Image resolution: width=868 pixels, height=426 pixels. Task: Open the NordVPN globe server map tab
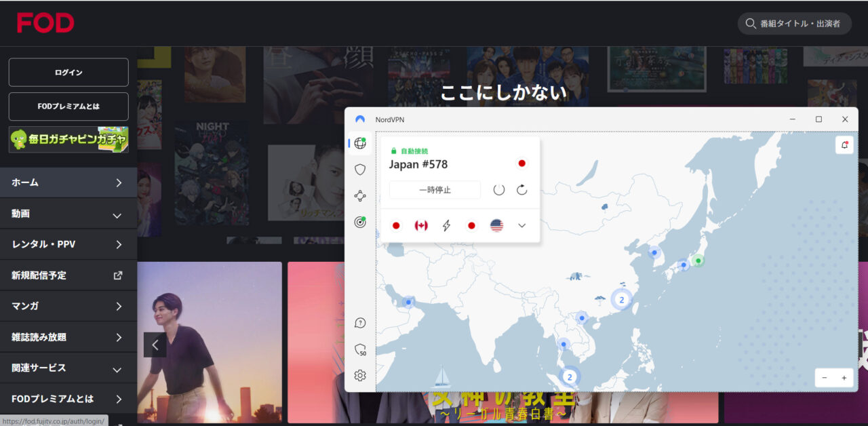360,143
